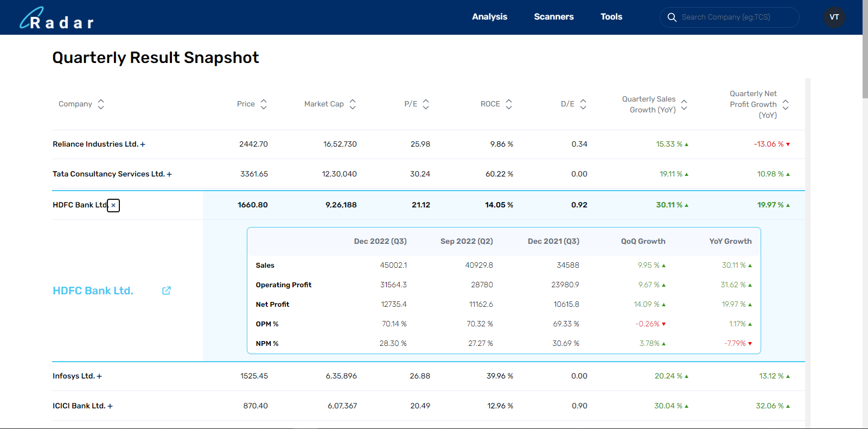
Task: Open the Scanners menu
Action: point(554,17)
